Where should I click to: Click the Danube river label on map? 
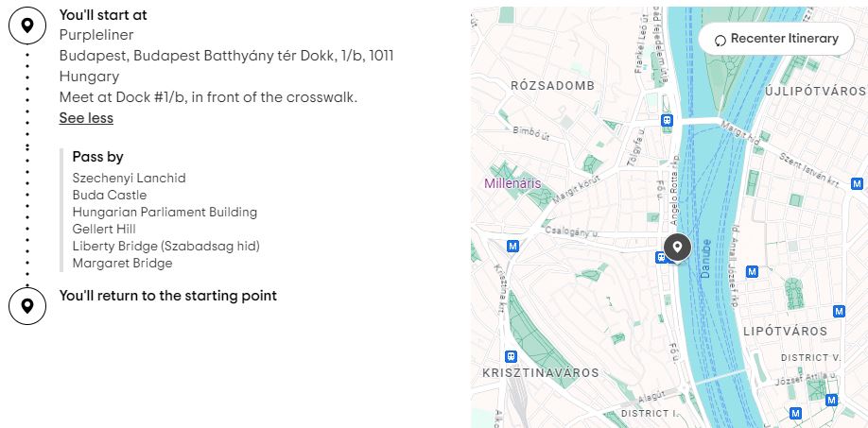pos(705,264)
